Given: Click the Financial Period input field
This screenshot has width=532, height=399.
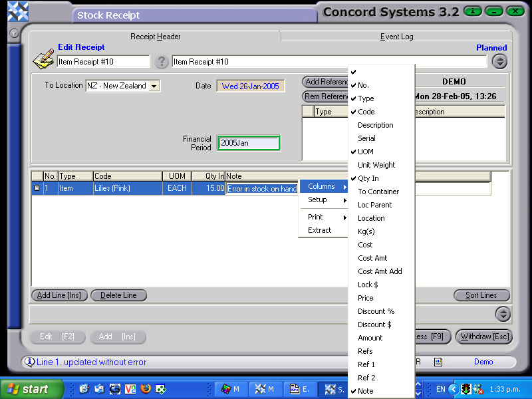Looking at the screenshot, I should pyautogui.click(x=248, y=142).
